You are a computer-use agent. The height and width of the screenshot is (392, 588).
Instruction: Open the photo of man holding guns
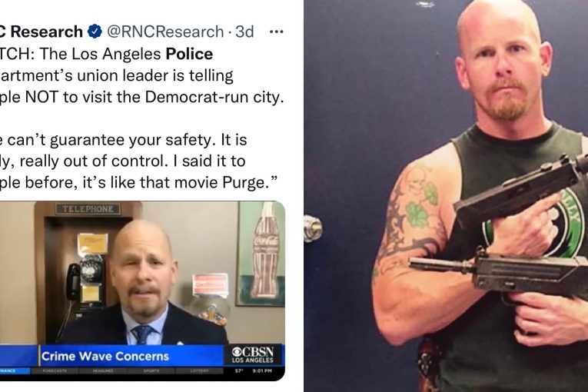click(446, 196)
